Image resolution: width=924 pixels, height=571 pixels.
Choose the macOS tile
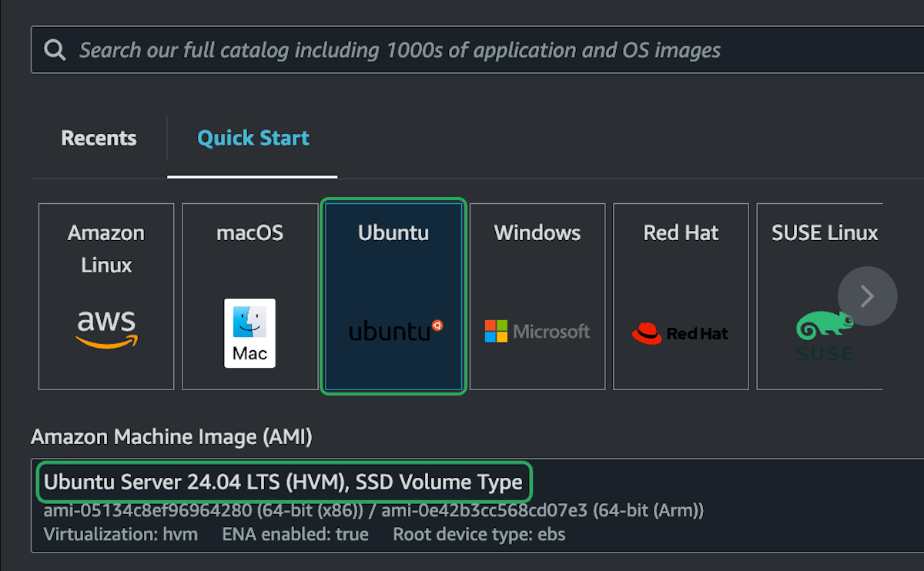[x=249, y=296]
